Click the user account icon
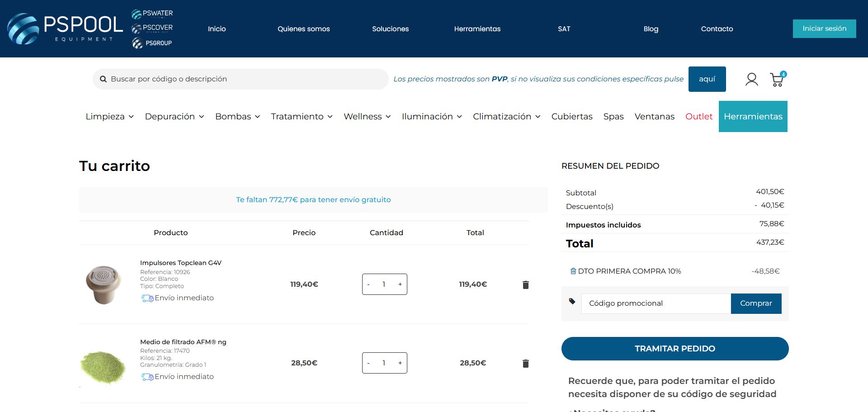Viewport: 868px width, 412px height. tap(751, 80)
